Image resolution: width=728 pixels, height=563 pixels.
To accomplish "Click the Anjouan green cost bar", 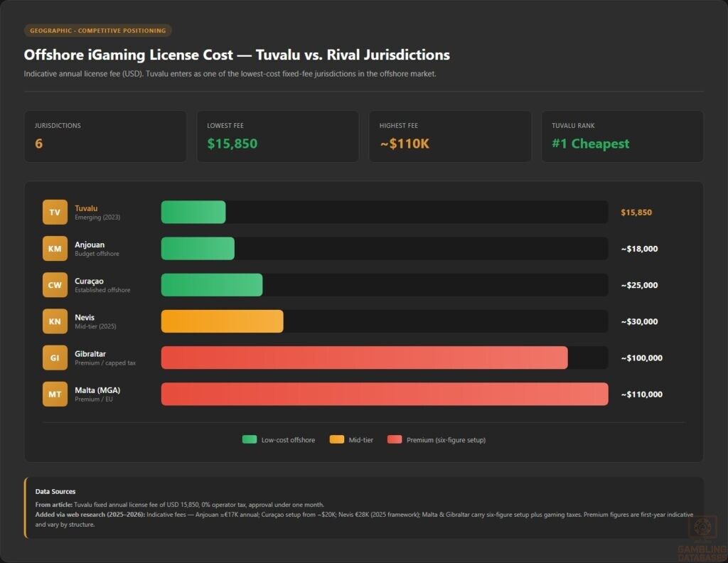I will point(198,248).
